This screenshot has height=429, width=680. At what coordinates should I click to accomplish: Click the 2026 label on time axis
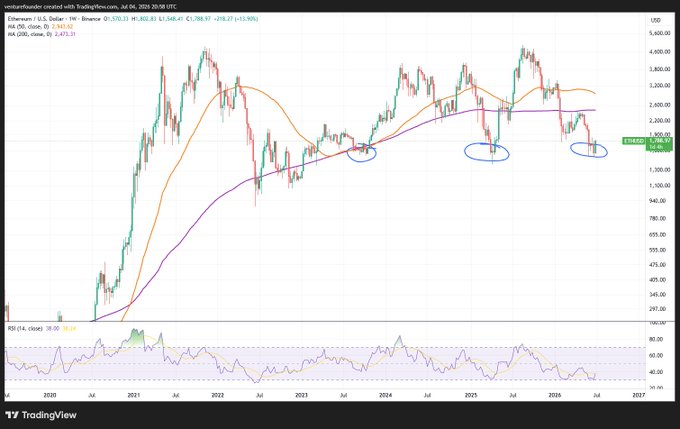(555, 395)
